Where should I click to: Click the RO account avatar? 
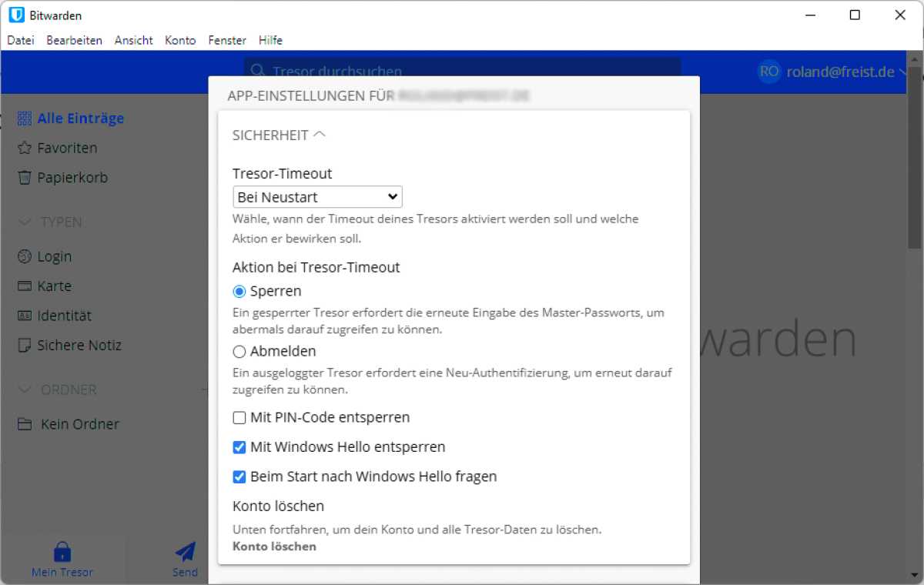769,72
